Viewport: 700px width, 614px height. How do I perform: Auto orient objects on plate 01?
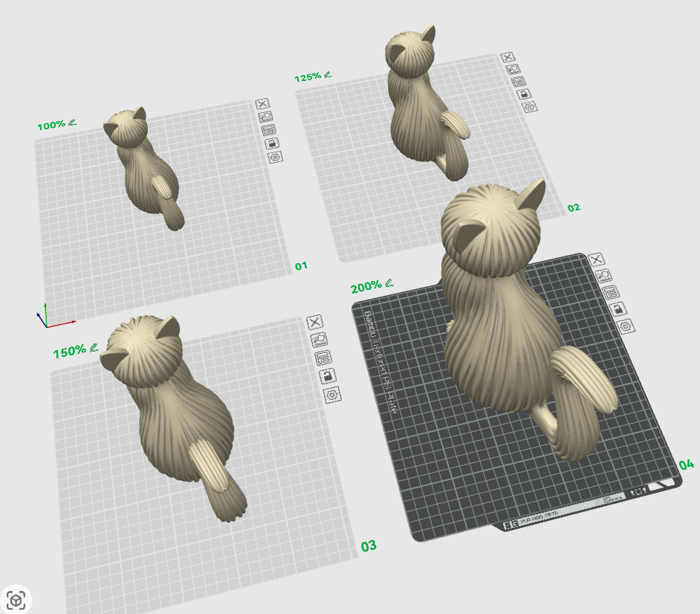[x=265, y=117]
